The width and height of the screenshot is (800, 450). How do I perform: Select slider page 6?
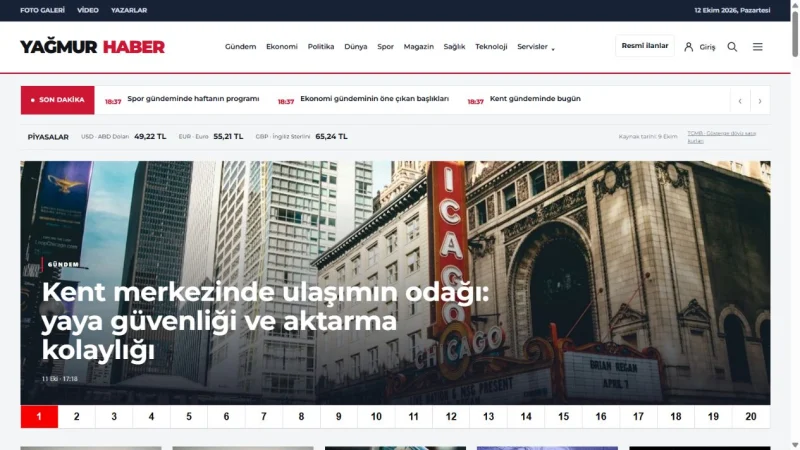pos(227,417)
